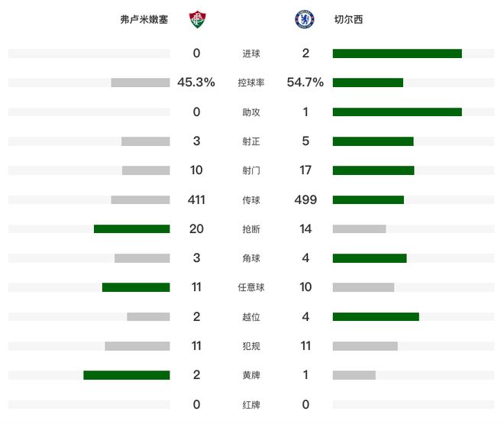Click Fluminense's green 抢断 bar
The image size is (504, 424).
(x=132, y=229)
